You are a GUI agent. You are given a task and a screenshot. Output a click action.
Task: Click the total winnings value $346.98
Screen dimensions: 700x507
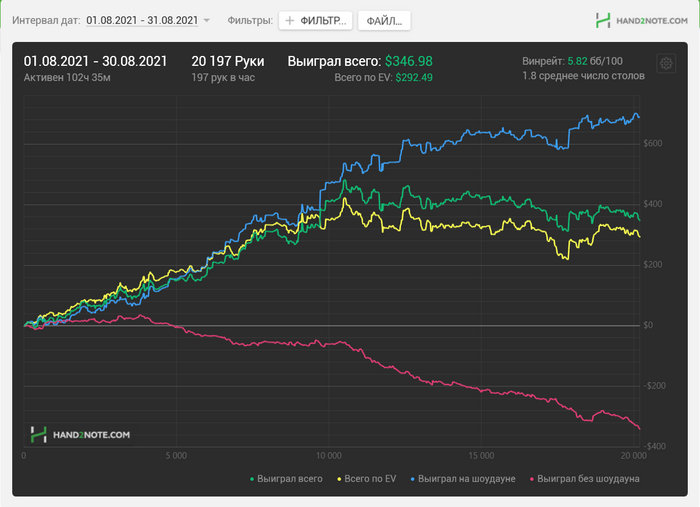point(409,61)
